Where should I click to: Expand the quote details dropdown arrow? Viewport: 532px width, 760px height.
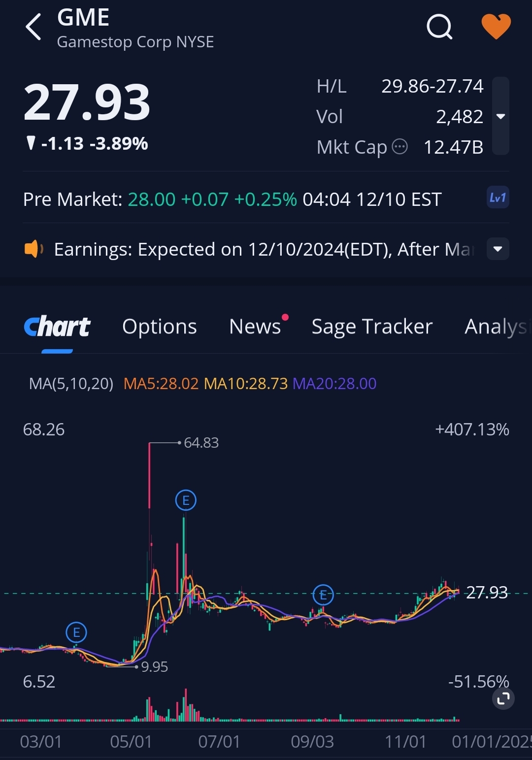[500, 116]
